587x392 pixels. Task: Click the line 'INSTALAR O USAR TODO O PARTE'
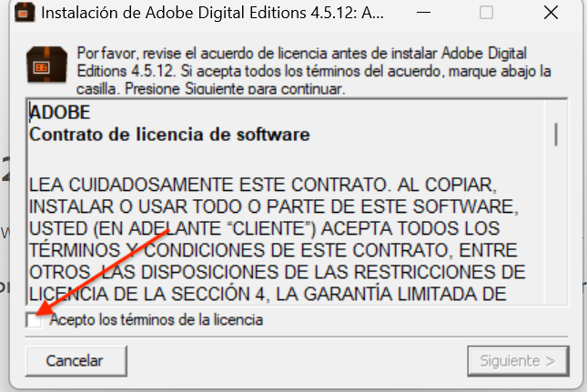pyautogui.click(x=274, y=206)
